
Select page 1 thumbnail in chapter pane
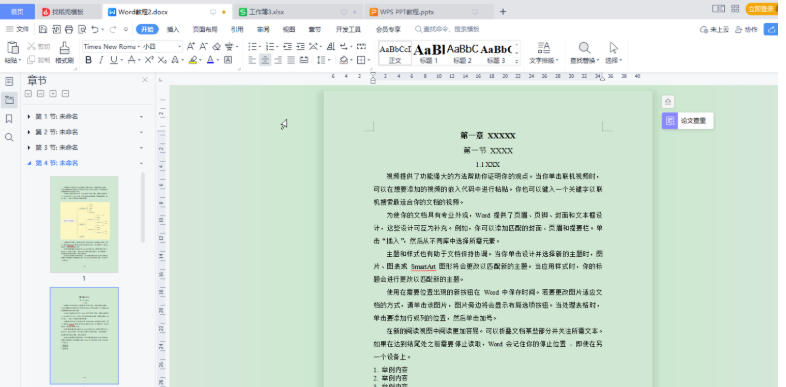[x=84, y=225]
